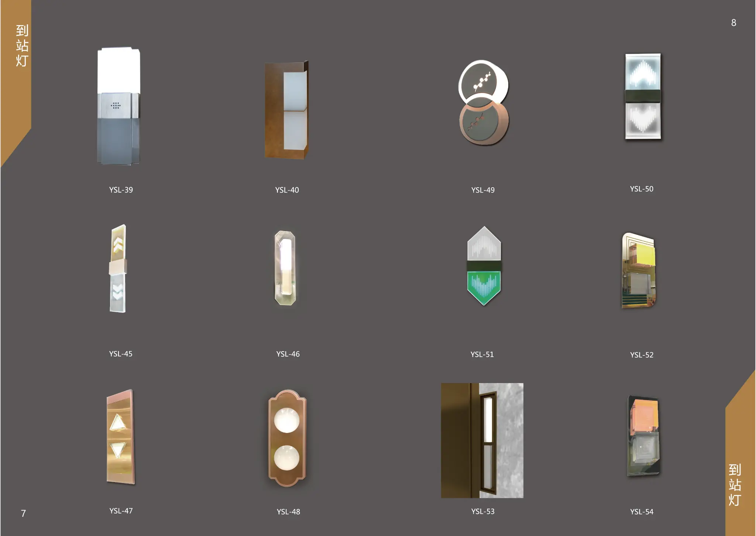Select the YSL-54 rose-gold cube lantern
The height and width of the screenshot is (536, 756).
pyautogui.click(x=643, y=436)
